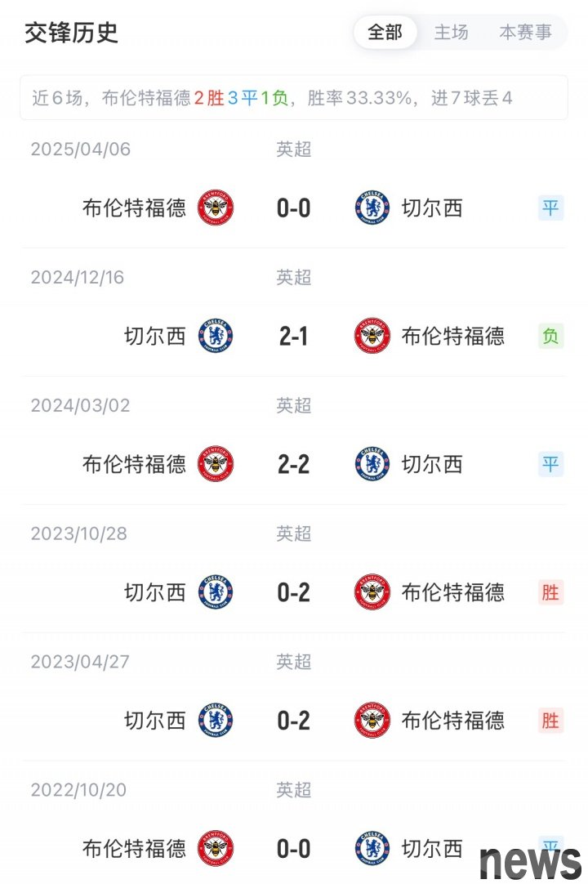Click Chelsea crest in 2025/04/06 match
The width and height of the screenshot is (588, 884).
tap(372, 208)
